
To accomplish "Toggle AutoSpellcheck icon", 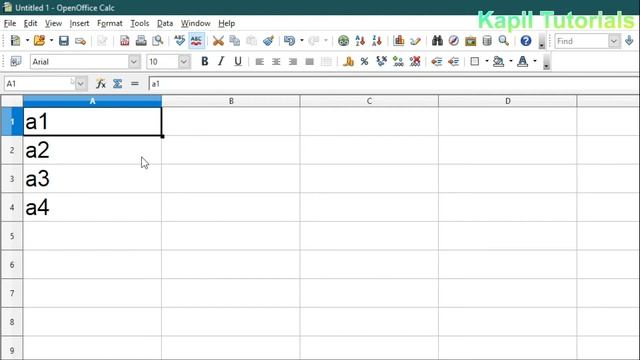I will (196, 41).
